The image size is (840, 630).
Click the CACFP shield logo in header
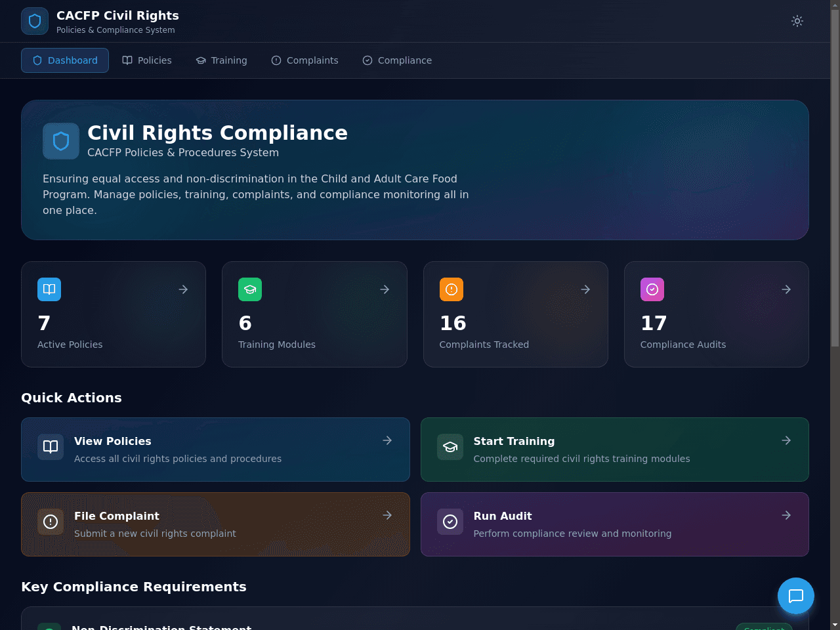[35, 21]
